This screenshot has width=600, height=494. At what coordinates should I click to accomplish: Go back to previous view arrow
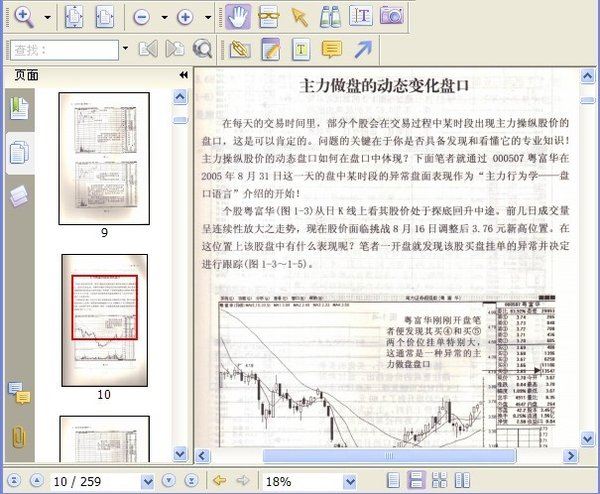pyautogui.click(x=219, y=480)
